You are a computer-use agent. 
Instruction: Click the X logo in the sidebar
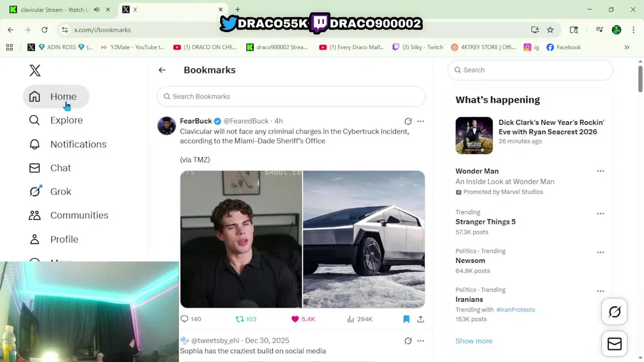click(35, 70)
